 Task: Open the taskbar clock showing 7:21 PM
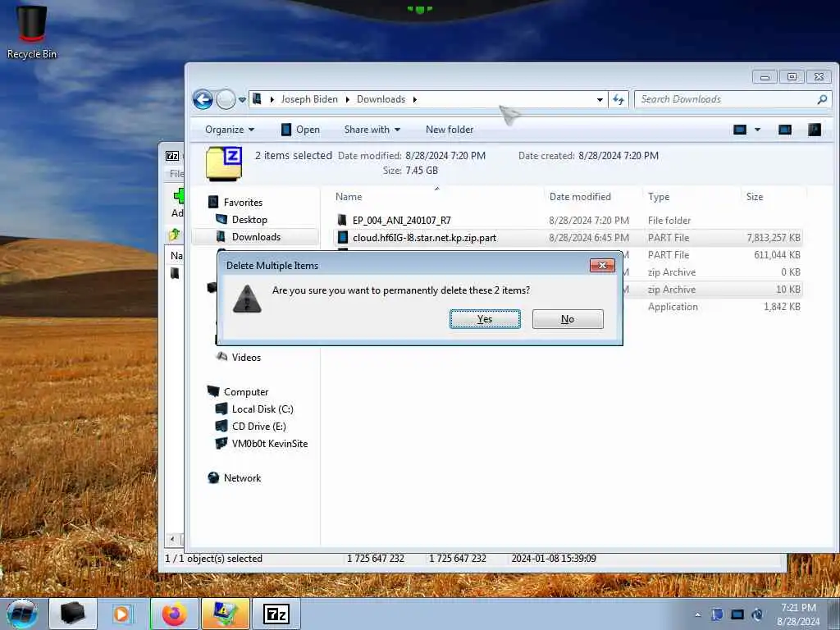click(798, 614)
